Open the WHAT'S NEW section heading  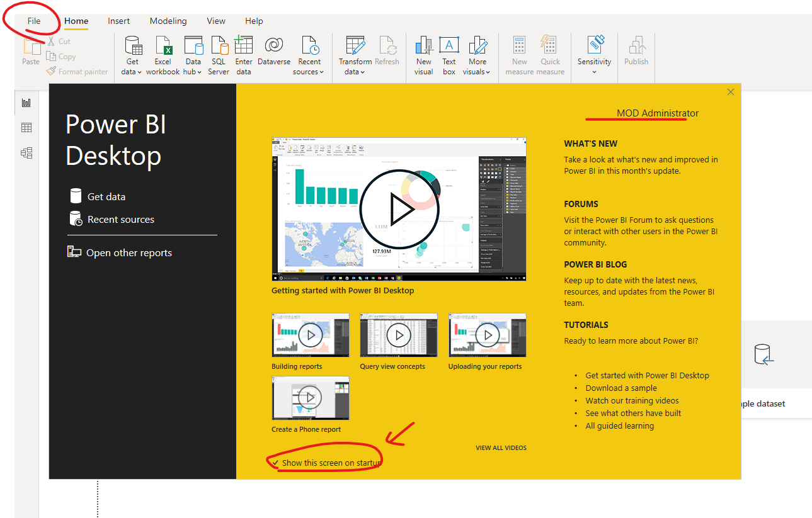[591, 144]
